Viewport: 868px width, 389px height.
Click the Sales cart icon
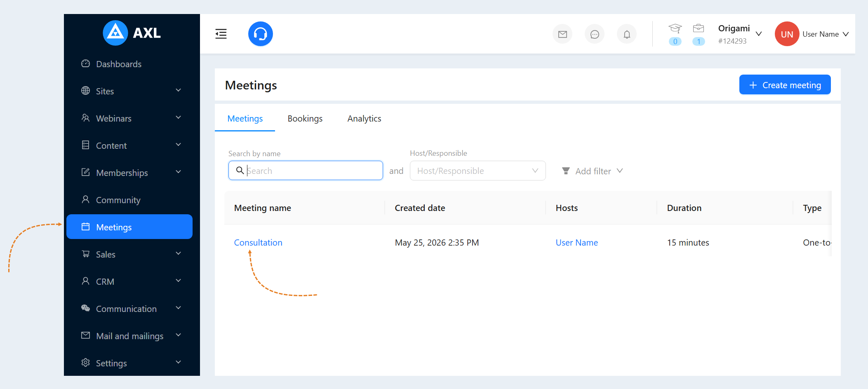pyautogui.click(x=86, y=254)
